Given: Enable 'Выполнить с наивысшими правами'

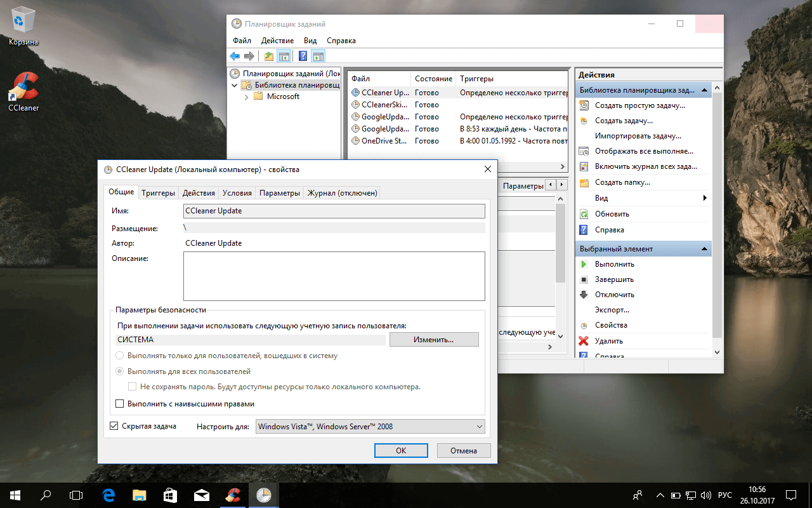Looking at the screenshot, I should [119, 403].
